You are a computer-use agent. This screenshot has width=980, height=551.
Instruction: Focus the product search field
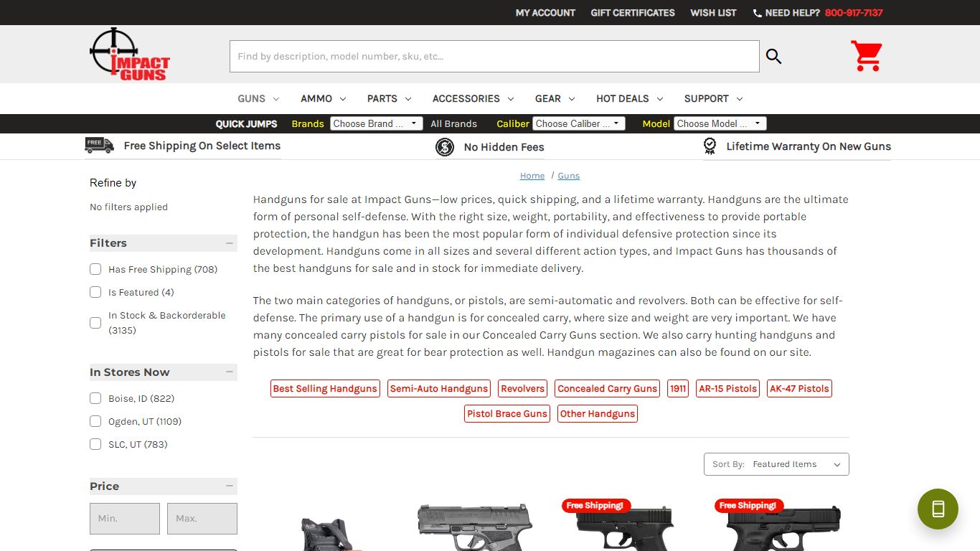tap(494, 56)
